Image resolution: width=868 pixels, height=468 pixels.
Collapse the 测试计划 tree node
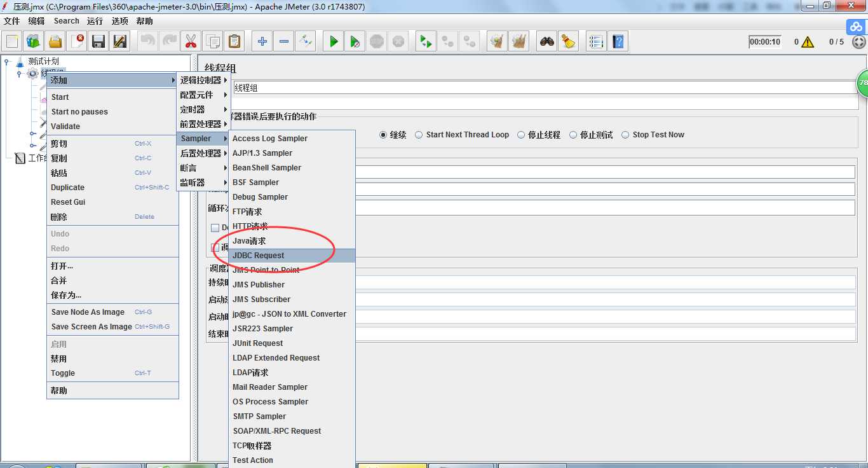(7, 61)
